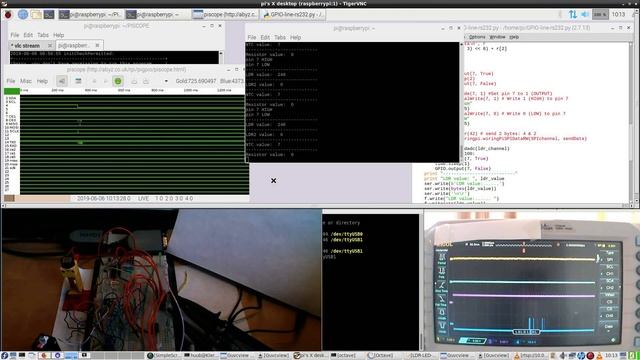This screenshot has height=360, width=640.
Task: Open Help menu in the PISCOPE terminal
Action: coord(58,35)
